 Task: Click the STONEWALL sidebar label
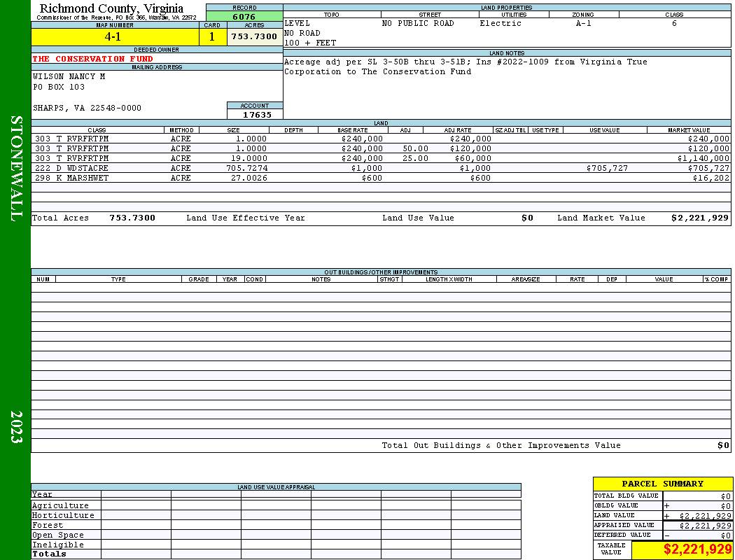click(16, 169)
